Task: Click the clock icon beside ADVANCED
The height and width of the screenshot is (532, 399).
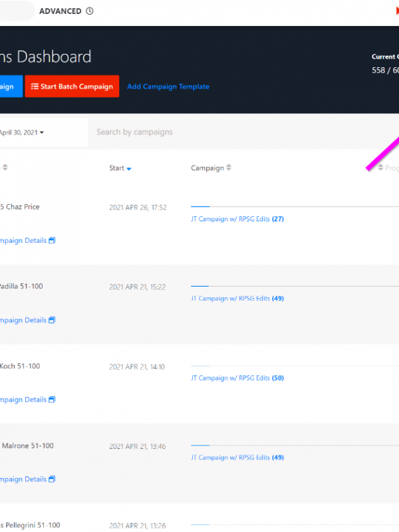Action: tap(90, 11)
